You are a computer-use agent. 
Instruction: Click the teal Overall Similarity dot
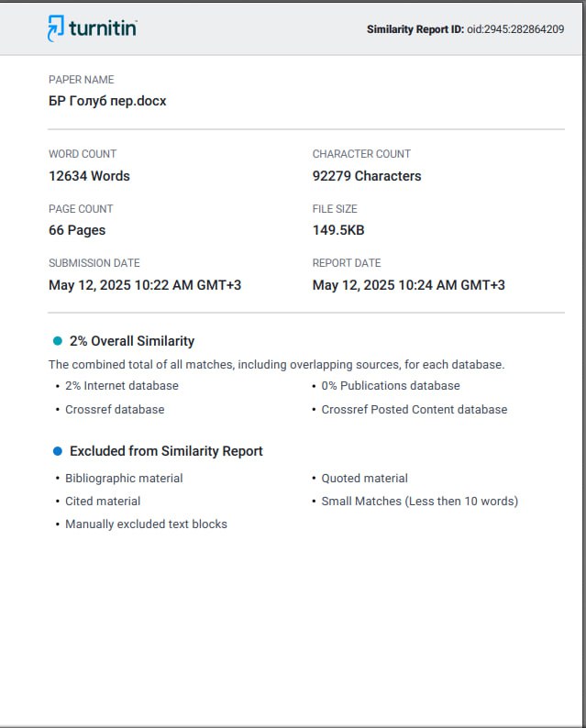pyautogui.click(x=58, y=341)
